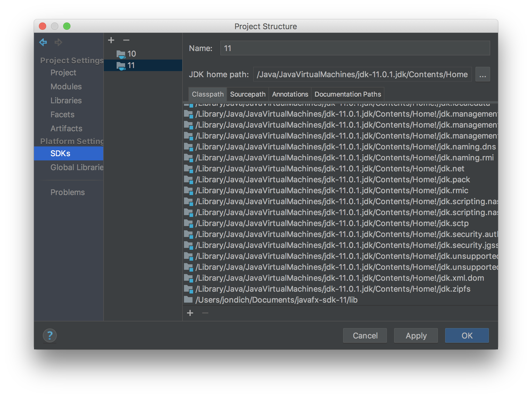The width and height of the screenshot is (532, 398).
Task: Remove classpath entry with bottom minus
Action: pos(205,313)
